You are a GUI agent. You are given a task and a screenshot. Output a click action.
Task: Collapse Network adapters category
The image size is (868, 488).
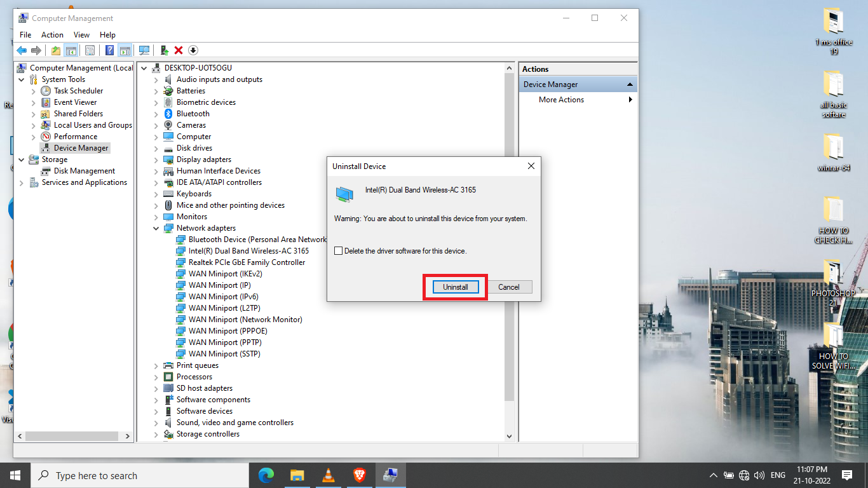click(156, 228)
